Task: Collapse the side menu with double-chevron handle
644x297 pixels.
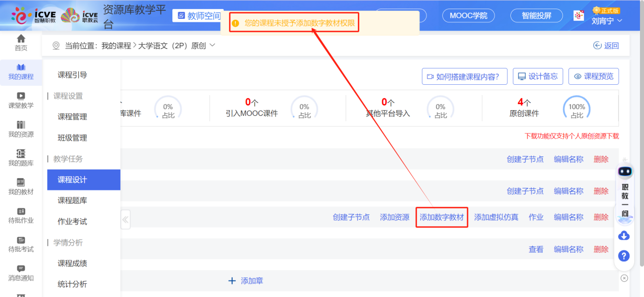Action: (x=125, y=220)
